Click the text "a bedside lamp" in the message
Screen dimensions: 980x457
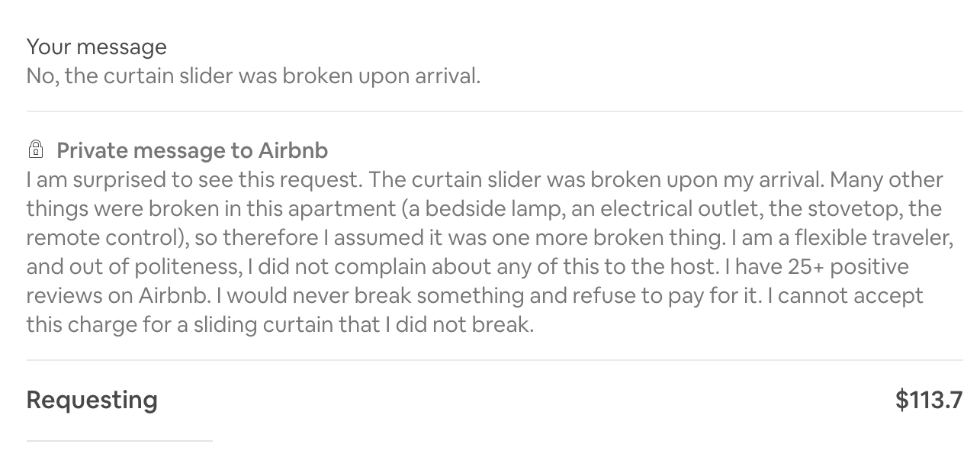click(477, 209)
